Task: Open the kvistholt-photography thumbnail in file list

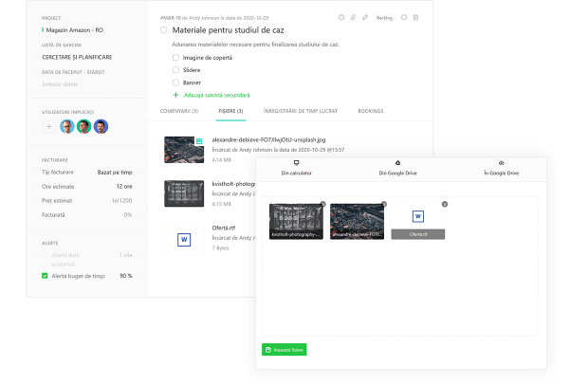Action: click(184, 193)
